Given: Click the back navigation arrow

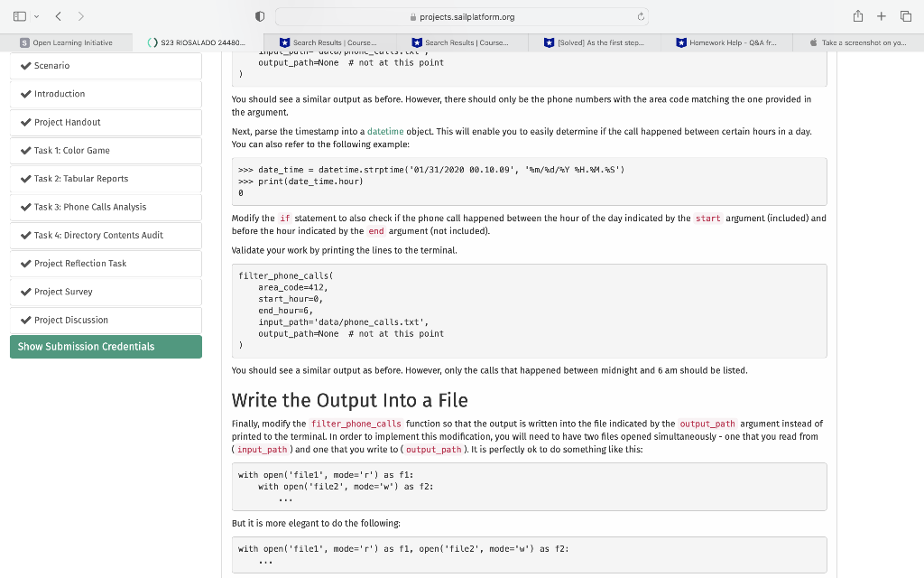Looking at the screenshot, I should click(58, 15).
